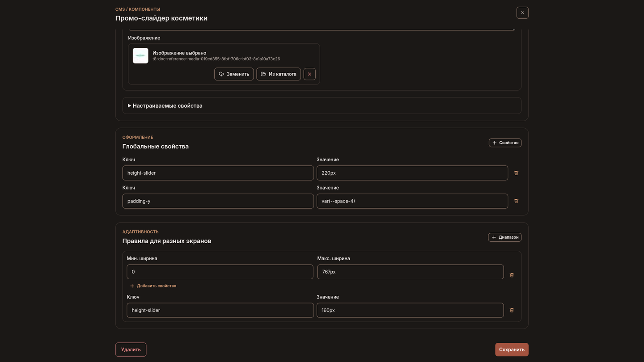Image resolution: width=644 pixels, height=362 pixels.
Task: Click the Удалить button
Action: 131,349
